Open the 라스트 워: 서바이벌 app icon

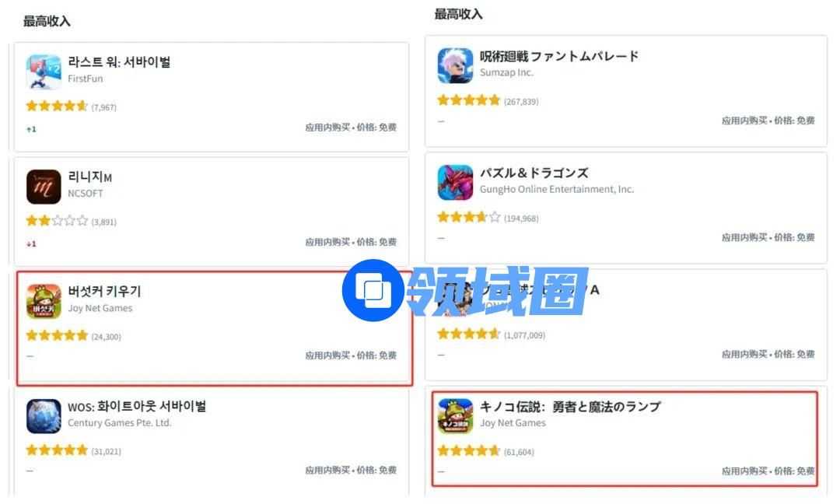point(44,72)
